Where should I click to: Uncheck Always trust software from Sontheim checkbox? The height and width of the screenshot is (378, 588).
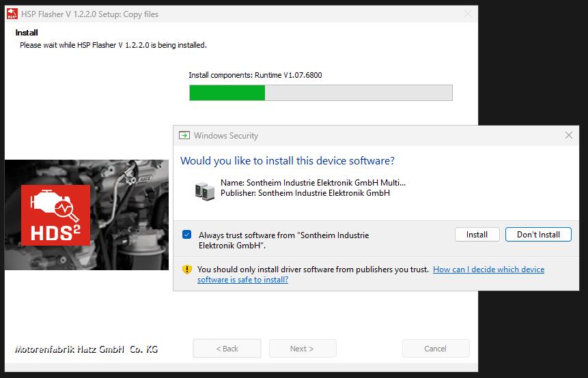186,235
